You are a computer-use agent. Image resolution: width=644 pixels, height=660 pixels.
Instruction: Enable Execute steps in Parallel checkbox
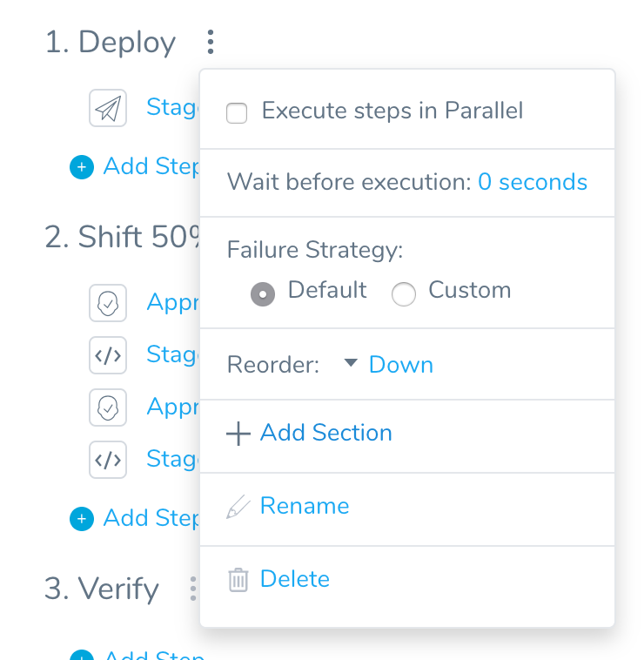click(x=237, y=113)
